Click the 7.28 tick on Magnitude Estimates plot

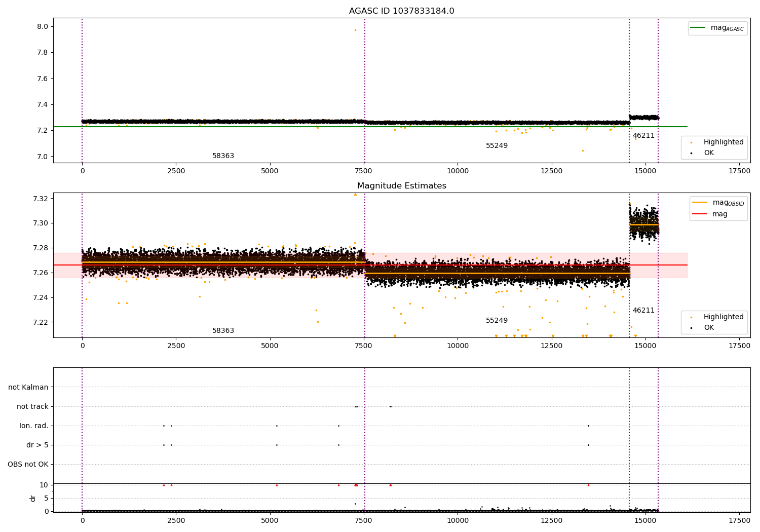40,248
